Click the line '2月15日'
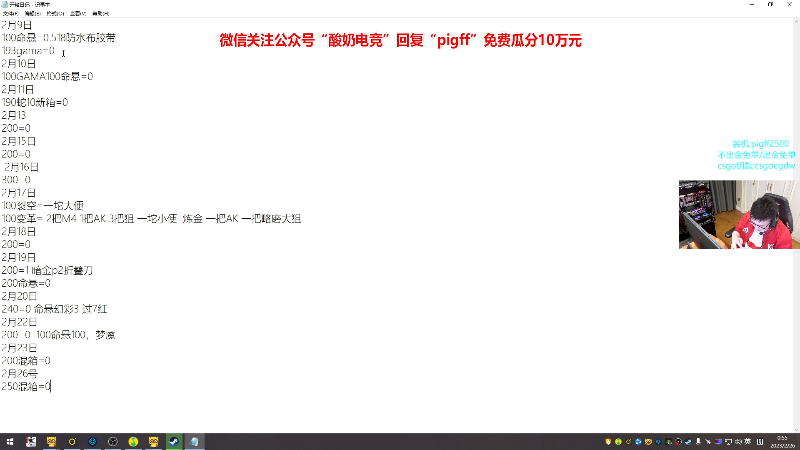The height and width of the screenshot is (450, 800). pos(18,141)
